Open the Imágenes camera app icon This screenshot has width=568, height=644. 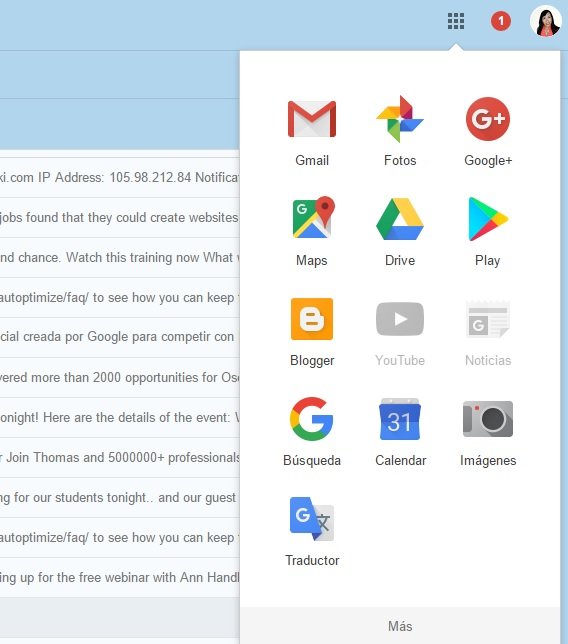click(x=488, y=419)
